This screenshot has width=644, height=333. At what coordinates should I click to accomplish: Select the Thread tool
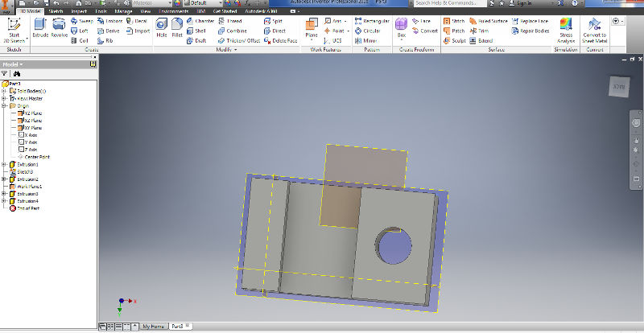230,21
